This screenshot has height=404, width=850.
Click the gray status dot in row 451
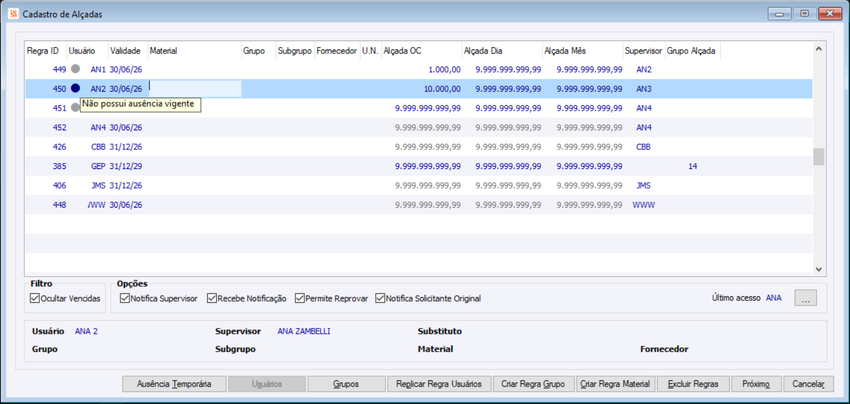[x=75, y=107]
